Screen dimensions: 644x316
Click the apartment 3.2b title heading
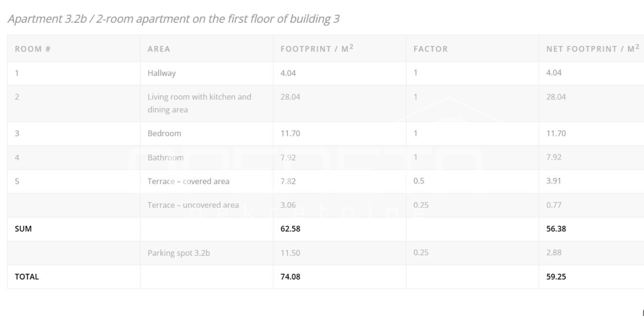tap(173, 19)
